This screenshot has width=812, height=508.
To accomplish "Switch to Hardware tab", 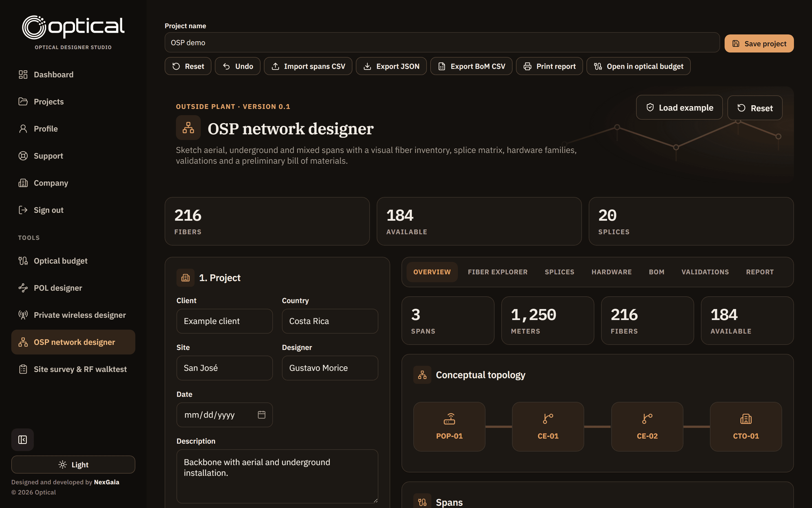I will pos(611,272).
